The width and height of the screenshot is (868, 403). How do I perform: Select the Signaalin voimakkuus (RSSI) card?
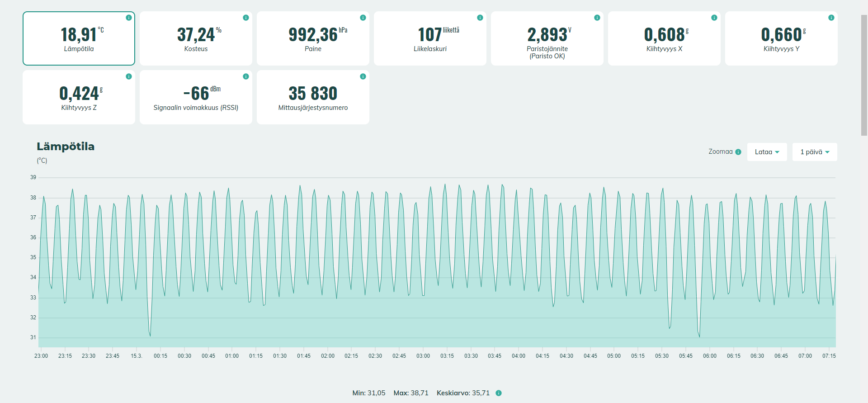(196, 97)
